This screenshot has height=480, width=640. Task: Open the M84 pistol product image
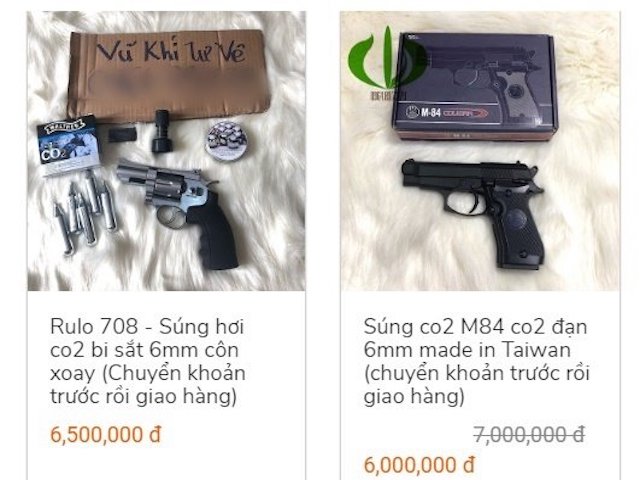(480, 151)
